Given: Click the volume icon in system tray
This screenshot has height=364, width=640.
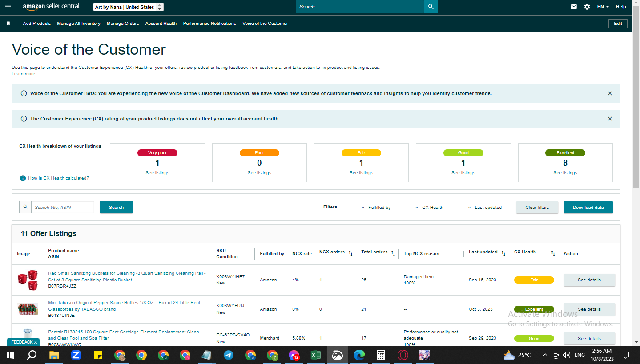Looking at the screenshot, I should pos(567,355).
